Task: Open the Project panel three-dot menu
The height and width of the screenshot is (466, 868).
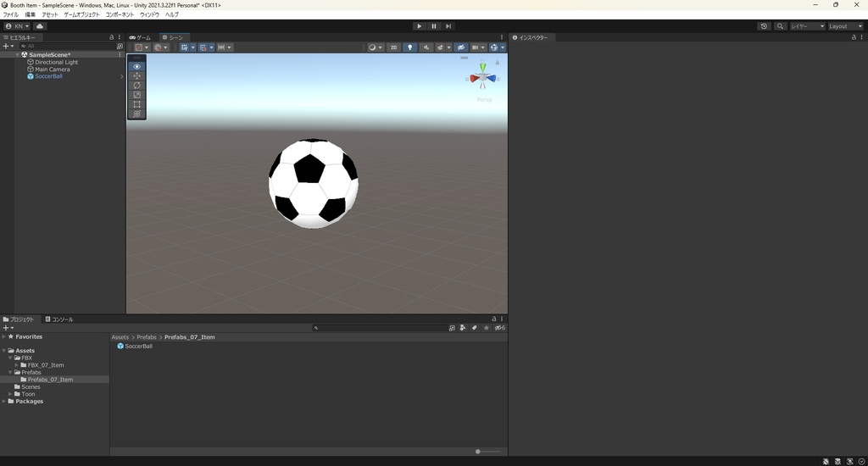Action: tap(502, 319)
